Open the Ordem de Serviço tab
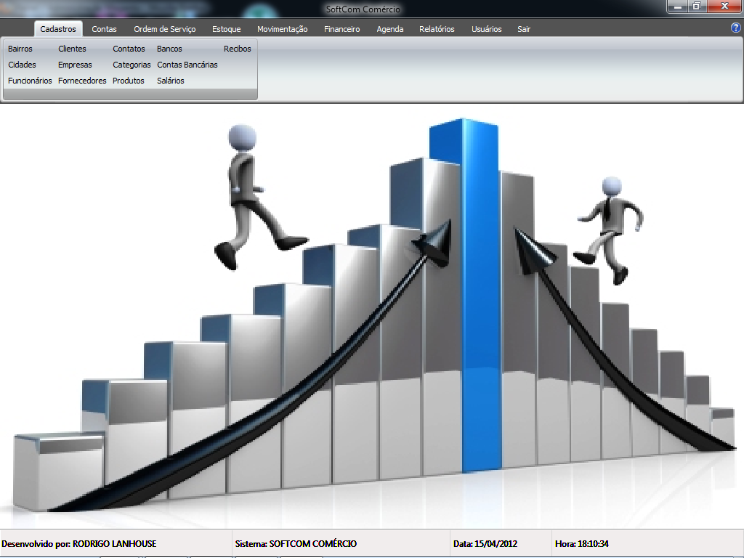 (164, 29)
